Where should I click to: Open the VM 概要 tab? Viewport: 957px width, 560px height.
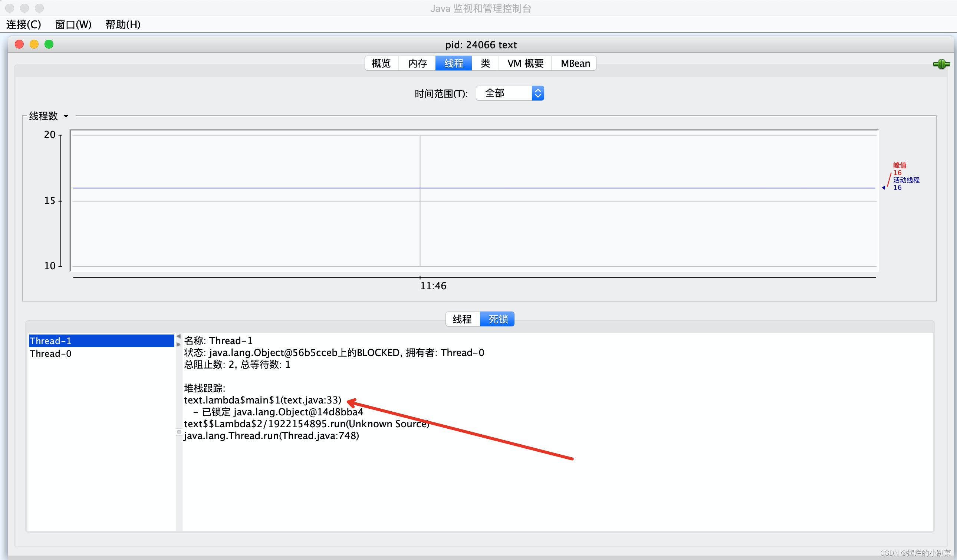(525, 63)
